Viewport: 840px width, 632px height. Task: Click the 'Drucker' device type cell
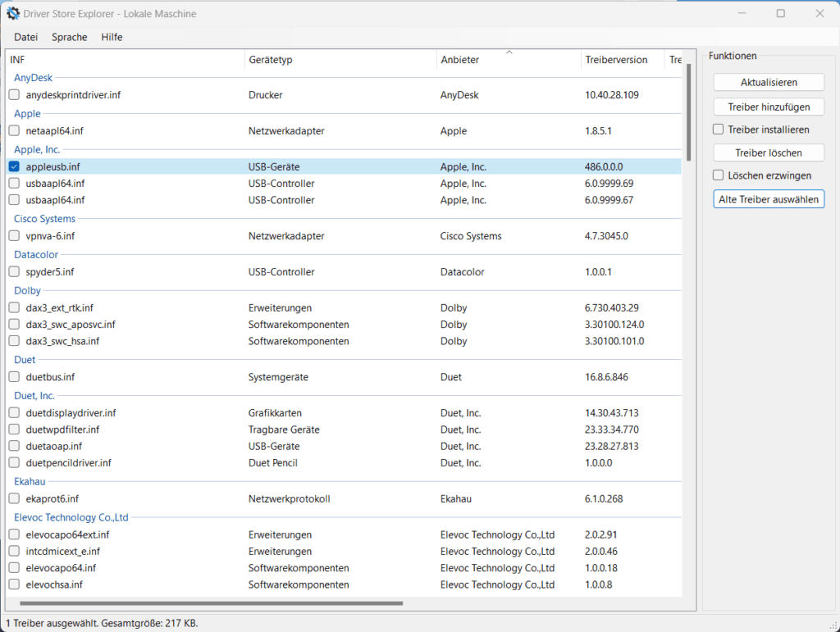[x=265, y=95]
